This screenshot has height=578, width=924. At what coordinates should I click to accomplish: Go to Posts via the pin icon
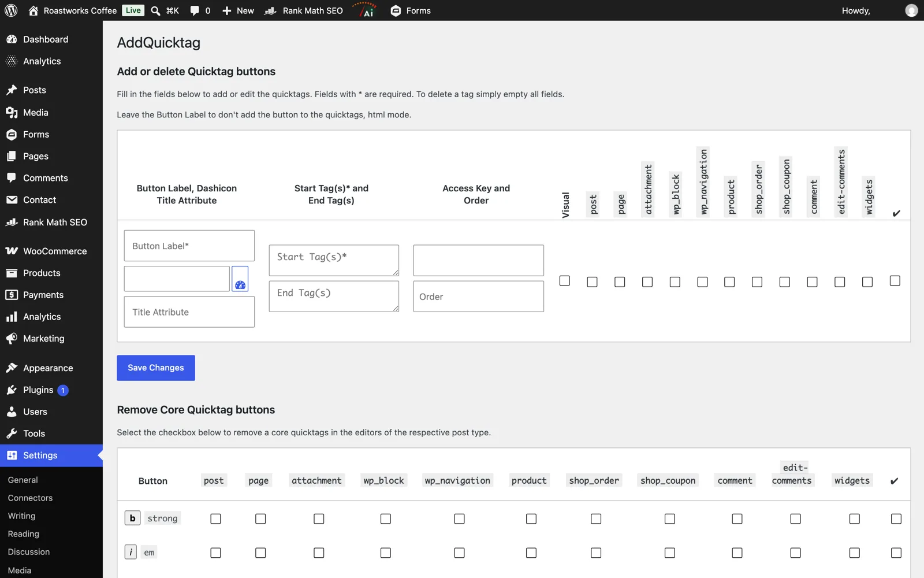coord(12,90)
